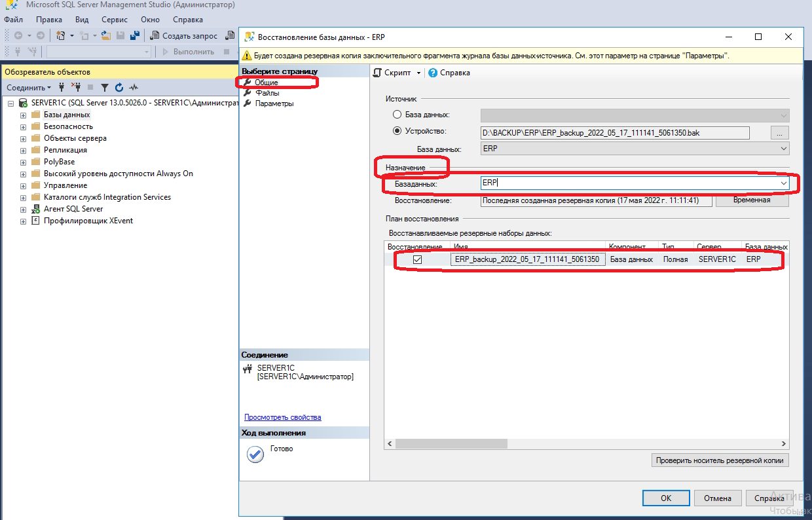The height and width of the screenshot is (520, 812).
Task: Click the help question mark icon in restore dialog
Action: click(x=433, y=73)
